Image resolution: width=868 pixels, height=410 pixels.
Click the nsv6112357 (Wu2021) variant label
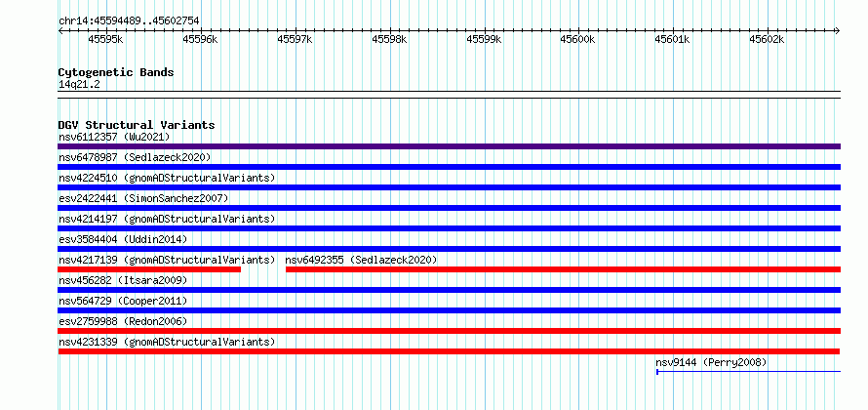tap(114, 137)
